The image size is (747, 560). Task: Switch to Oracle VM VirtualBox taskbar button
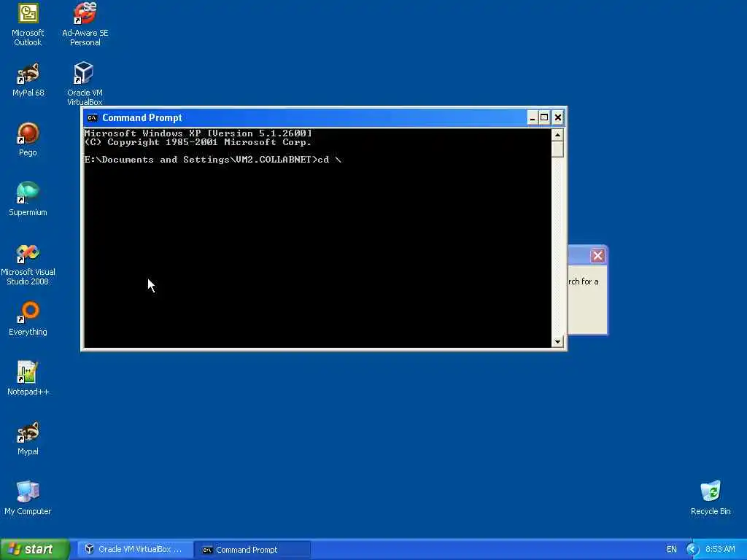134,549
